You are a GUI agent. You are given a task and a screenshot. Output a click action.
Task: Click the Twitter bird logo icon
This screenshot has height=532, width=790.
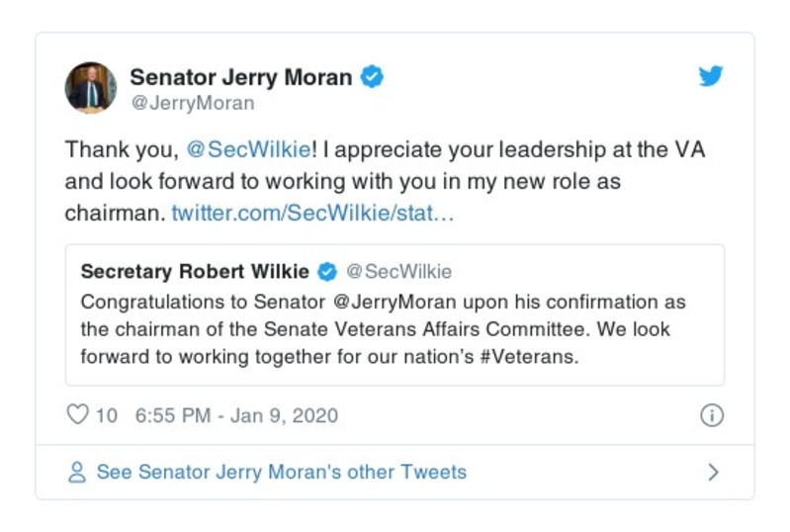tap(711, 77)
